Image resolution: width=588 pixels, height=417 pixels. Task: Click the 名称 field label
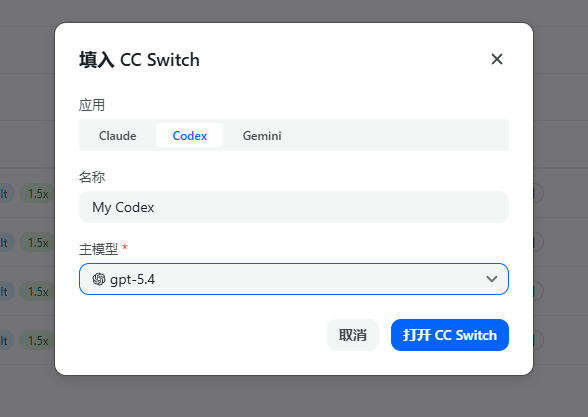(x=92, y=177)
